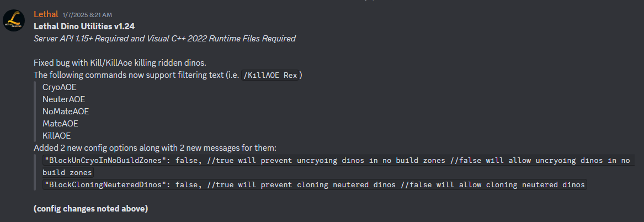Select MateAOE in the command list
Screen dimensions: 644x222
(x=60, y=123)
